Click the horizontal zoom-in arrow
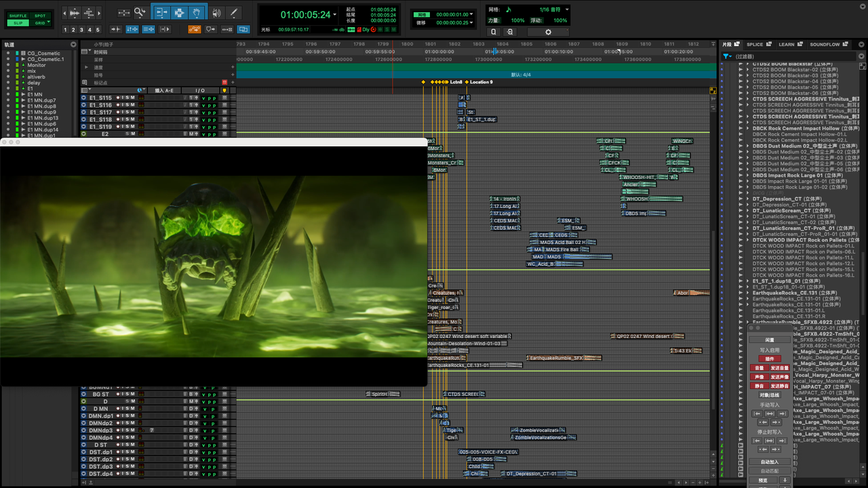The image size is (868, 488). point(100,13)
